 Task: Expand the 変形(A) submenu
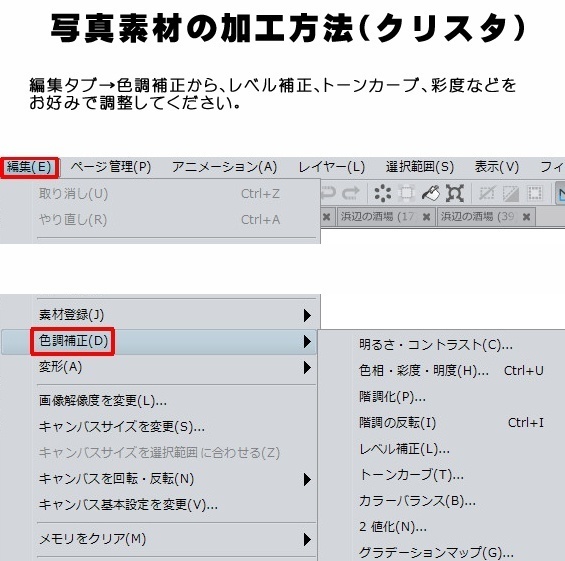[160, 367]
